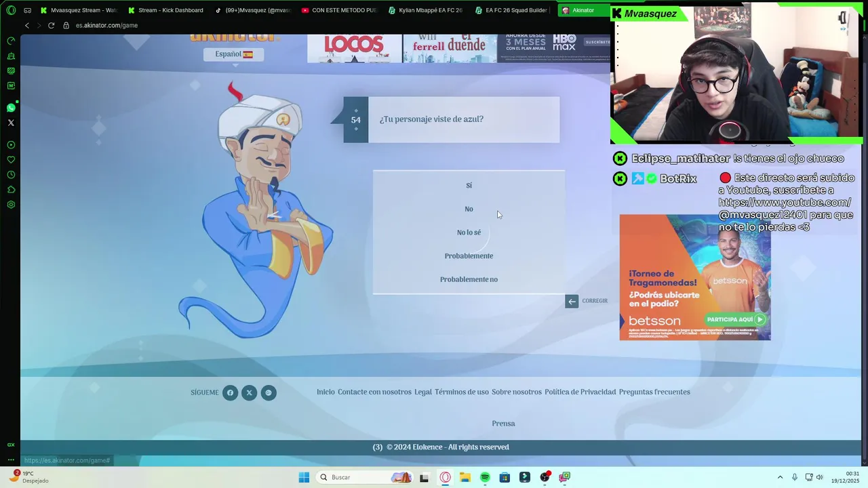This screenshot has height=488, width=868.
Task: Switch to Mvaasquez Stream tab
Action: (79, 10)
